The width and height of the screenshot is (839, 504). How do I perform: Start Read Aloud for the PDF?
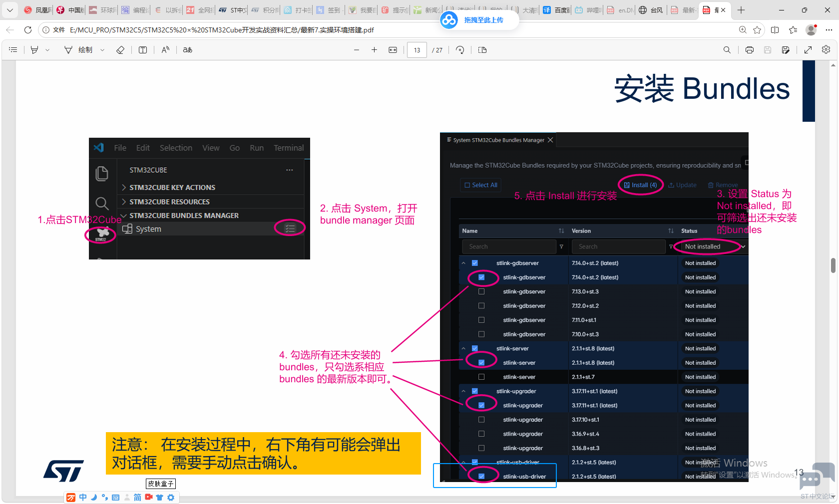click(165, 50)
